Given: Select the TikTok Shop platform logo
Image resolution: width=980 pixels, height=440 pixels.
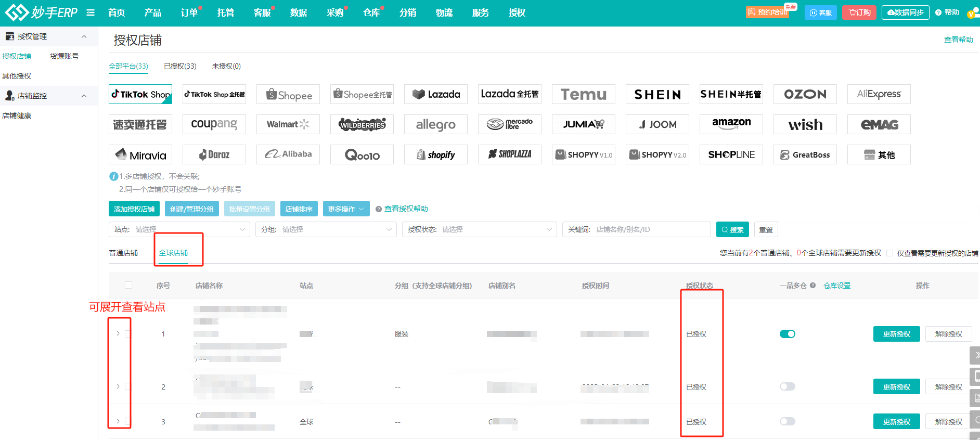Looking at the screenshot, I should coord(140,94).
